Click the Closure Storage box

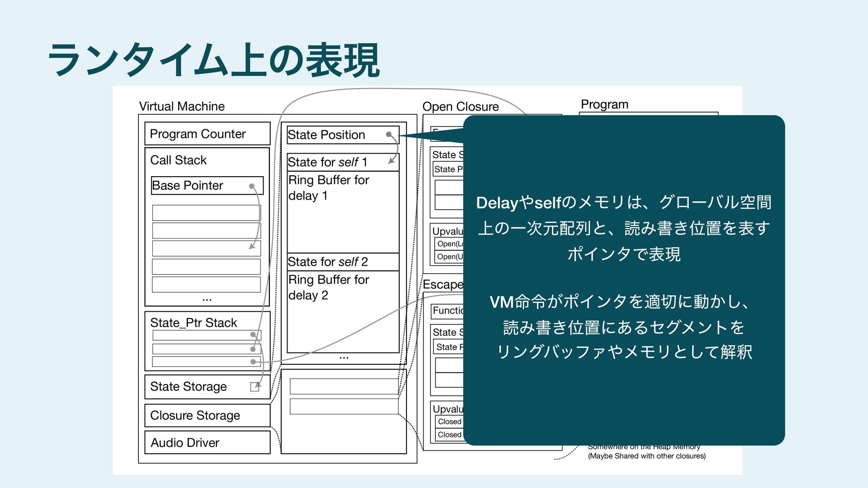[x=207, y=416]
